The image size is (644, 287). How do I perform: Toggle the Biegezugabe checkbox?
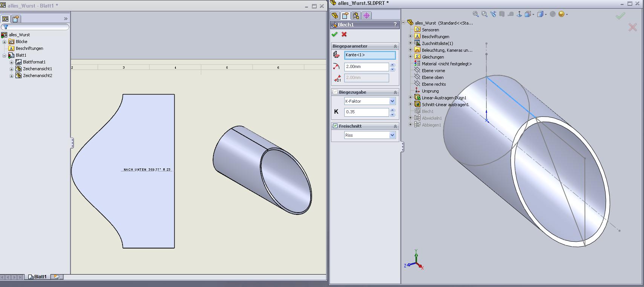click(335, 92)
